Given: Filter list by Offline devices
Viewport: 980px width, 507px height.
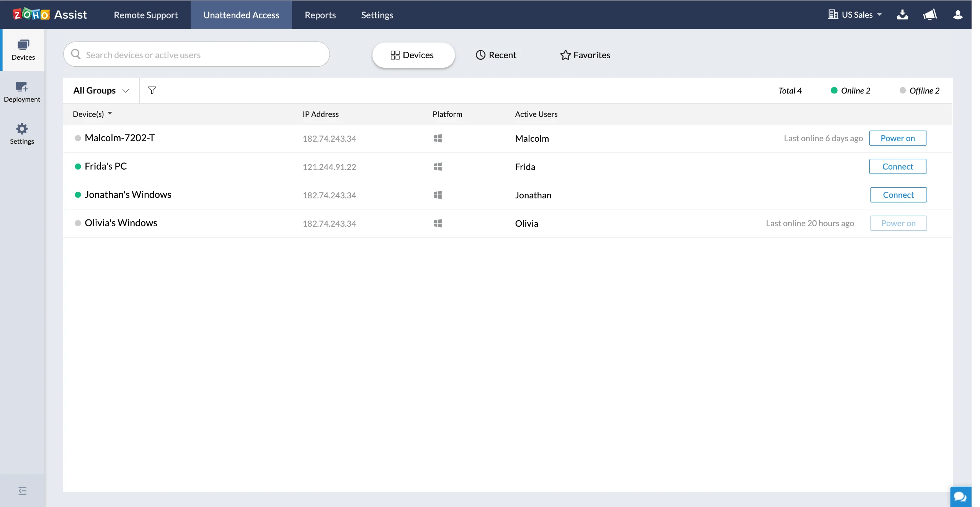Looking at the screenshot, I should [x=920, y=90].
